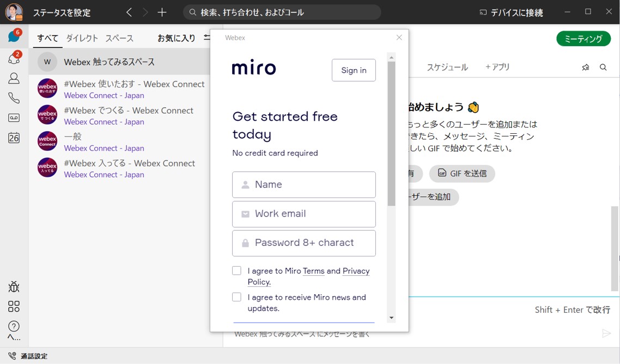Switch to the スケジュール tab
The height and width of the screenshot is (364, 620).
tap(448, 67)
